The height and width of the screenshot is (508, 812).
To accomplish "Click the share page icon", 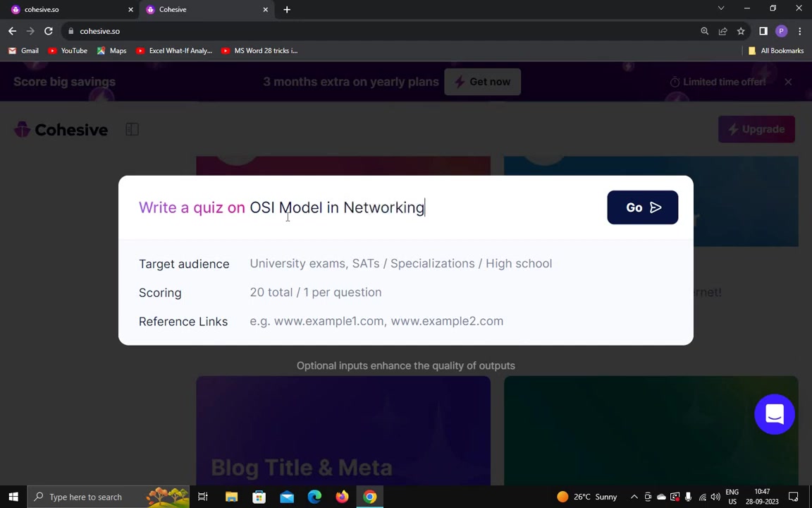I will pos(723,31).
